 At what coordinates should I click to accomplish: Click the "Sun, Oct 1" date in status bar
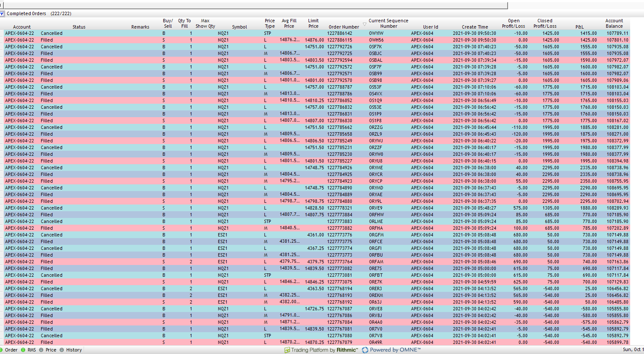click(633, 350)
